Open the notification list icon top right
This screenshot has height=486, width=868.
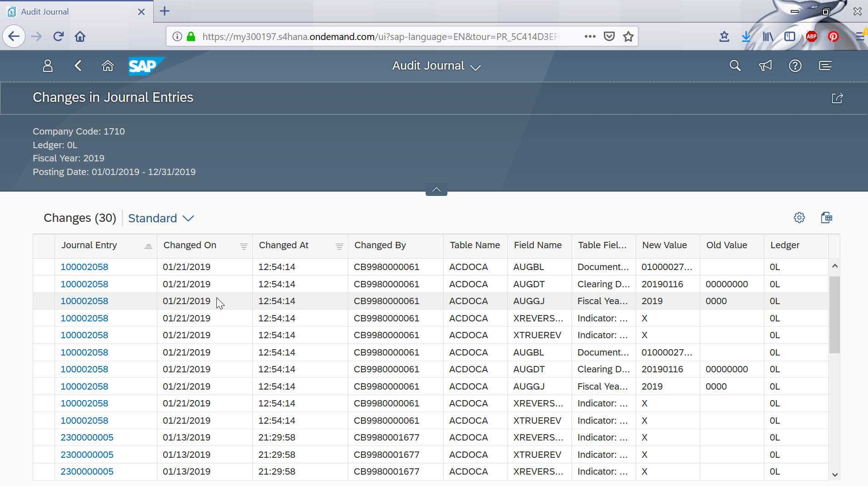[825, 65]
